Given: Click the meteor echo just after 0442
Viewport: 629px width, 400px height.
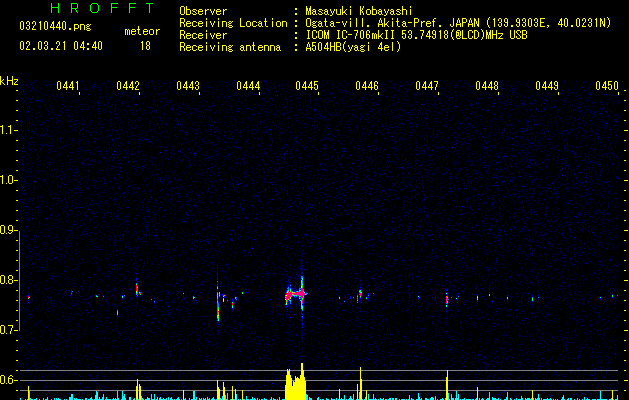Looking at the screenshot, I should click(137, 289).
